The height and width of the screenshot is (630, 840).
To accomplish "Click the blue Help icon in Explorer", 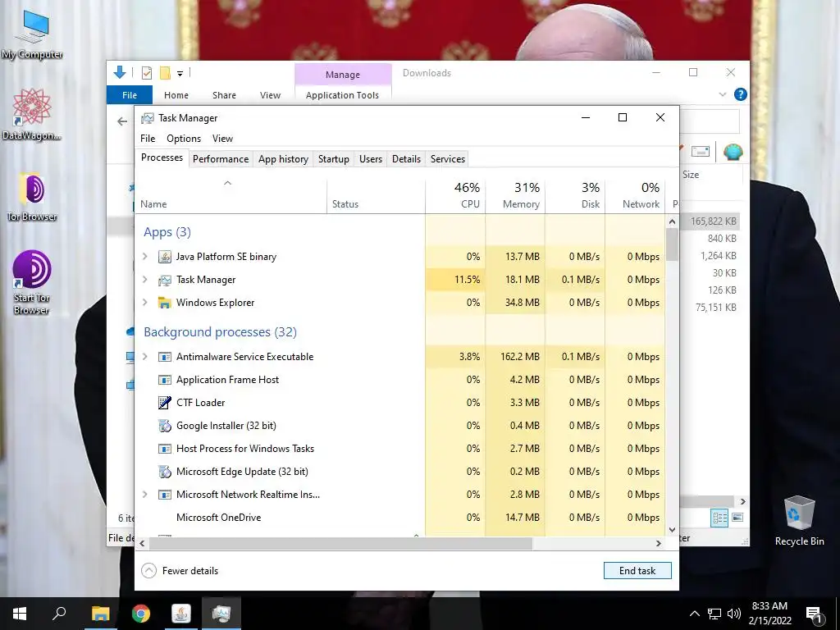I will [x=741, y=95].
